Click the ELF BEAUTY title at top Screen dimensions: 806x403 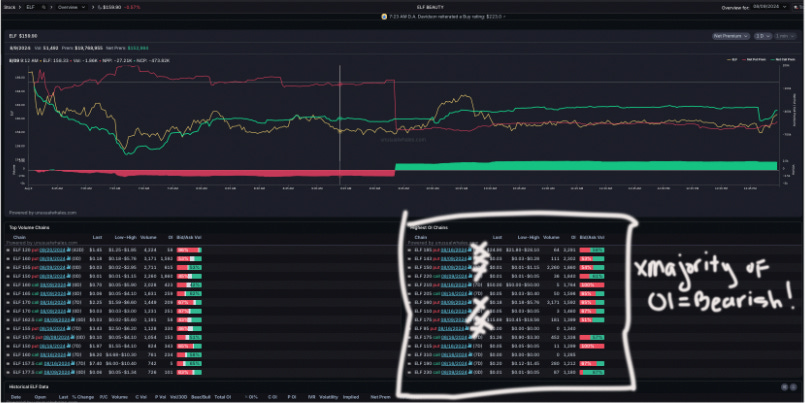point(431,7)
